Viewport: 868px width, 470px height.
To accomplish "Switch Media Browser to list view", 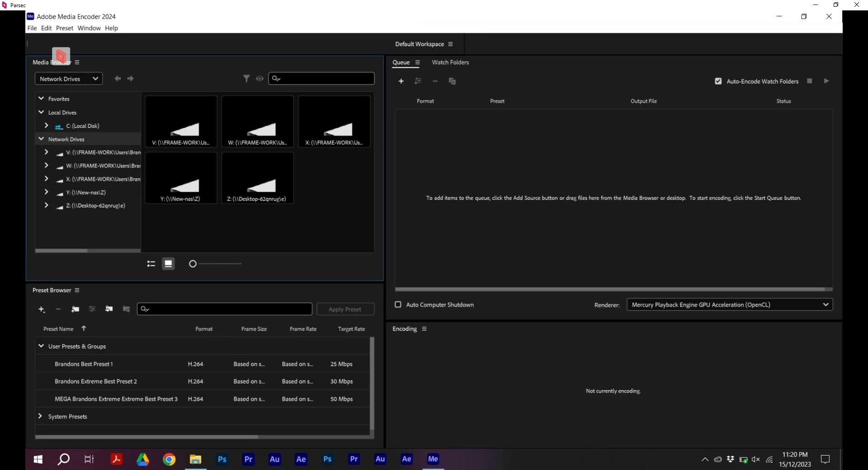I will pos(151,264).
